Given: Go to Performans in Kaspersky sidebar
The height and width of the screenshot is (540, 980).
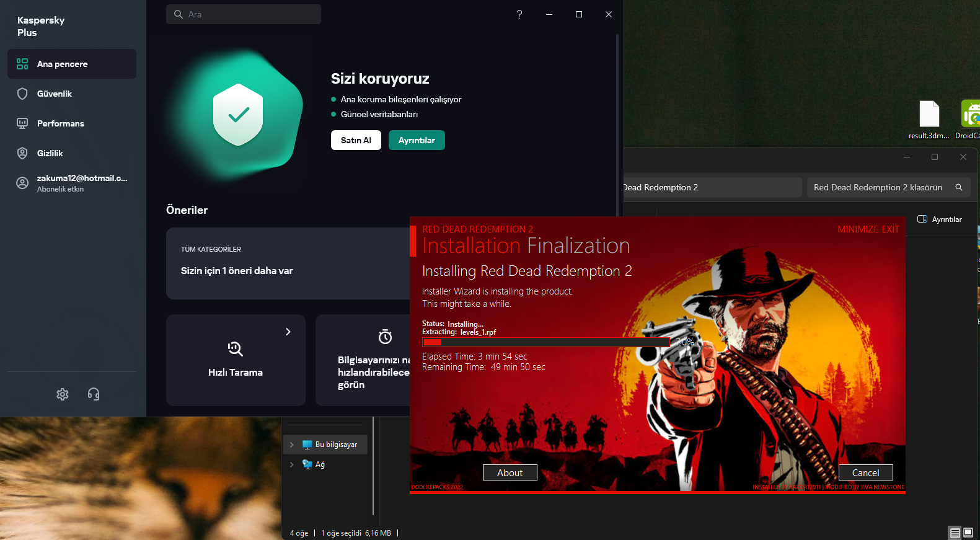Looking at the screenshot, I should tap(72, 123).
